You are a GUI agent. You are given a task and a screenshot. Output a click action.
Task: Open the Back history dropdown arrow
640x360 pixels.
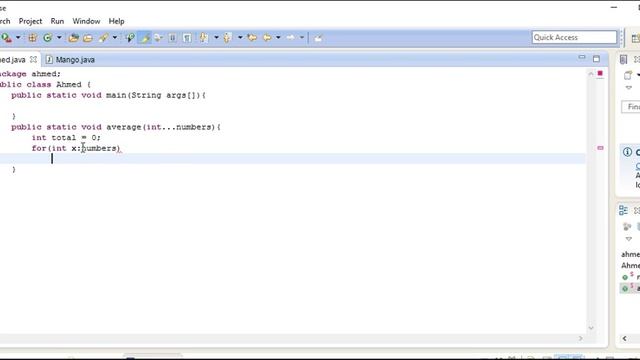click(x=278, y=38)
